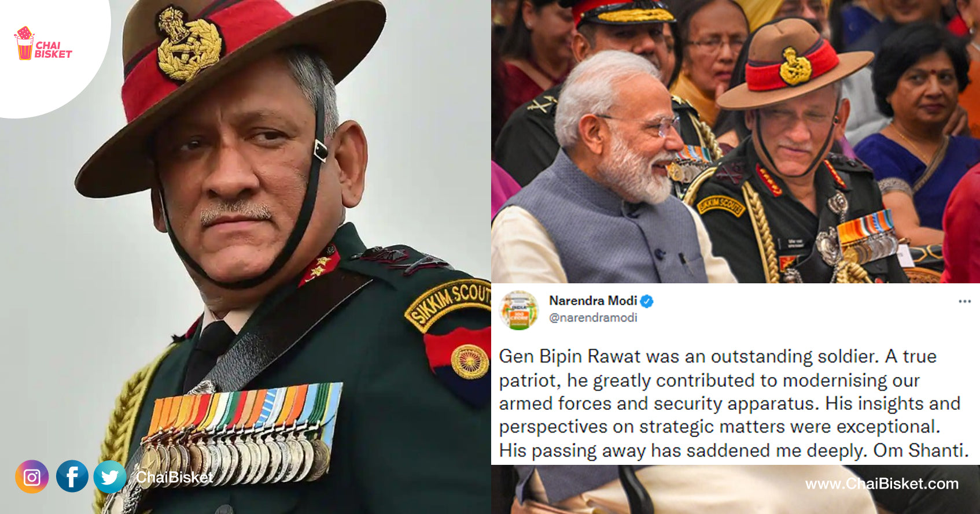This screenshot has height=514, width=980.
Task: Open the Facebook icon
Action: click(72, 476)
